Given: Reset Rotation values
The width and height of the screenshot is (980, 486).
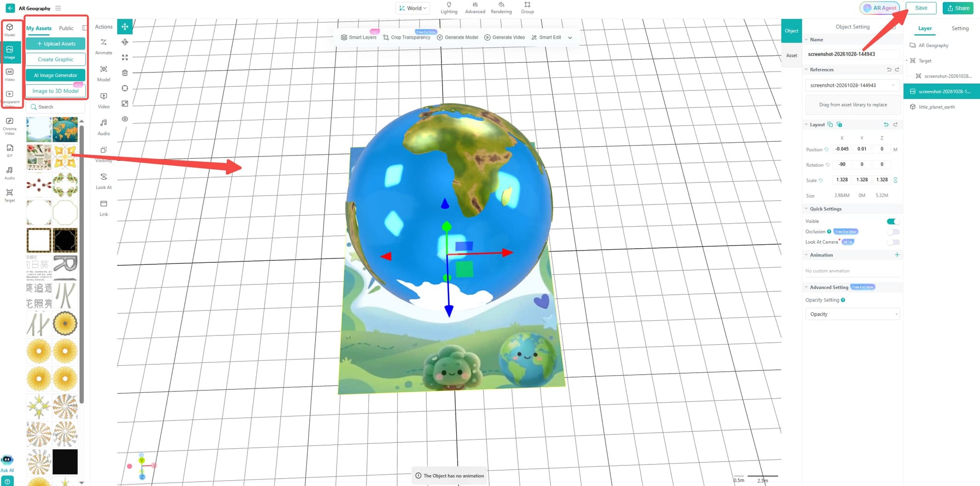Looking at the screenshot, I should (828, 165).
